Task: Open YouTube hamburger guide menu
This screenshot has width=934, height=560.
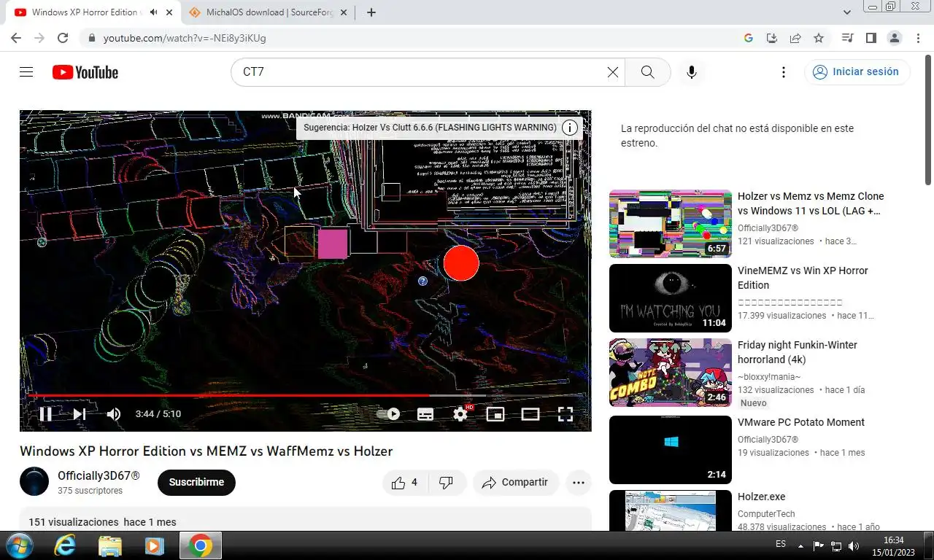Action: 26,72
